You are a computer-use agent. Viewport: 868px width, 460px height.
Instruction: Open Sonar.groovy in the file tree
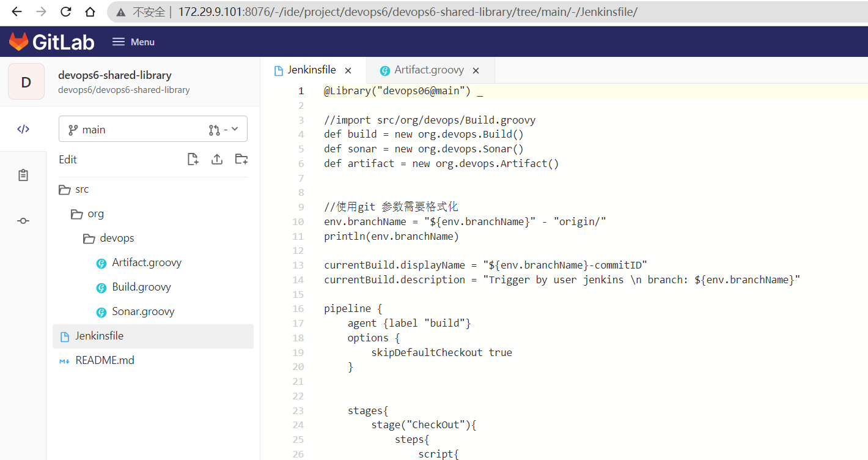tap(153, 312)
